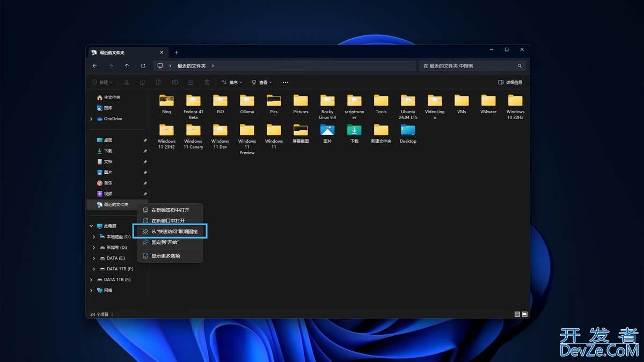Open the three-dot See more menu

(286, 83)
